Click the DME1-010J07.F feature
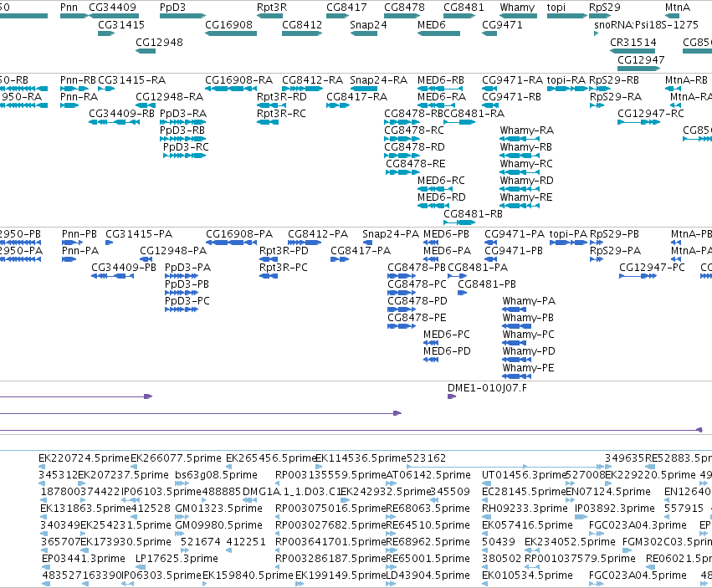 pos(452,396)
